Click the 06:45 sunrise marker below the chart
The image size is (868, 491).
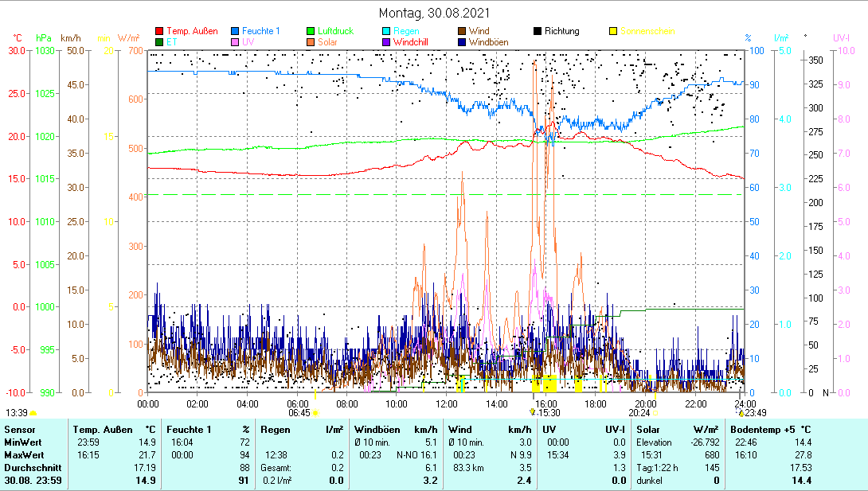pos(299,412)
